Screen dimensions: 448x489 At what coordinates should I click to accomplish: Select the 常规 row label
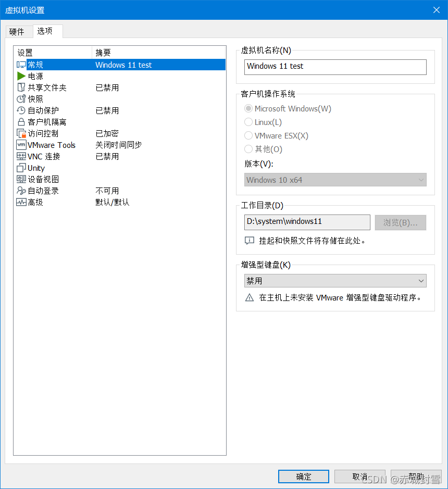pos(35,65)
